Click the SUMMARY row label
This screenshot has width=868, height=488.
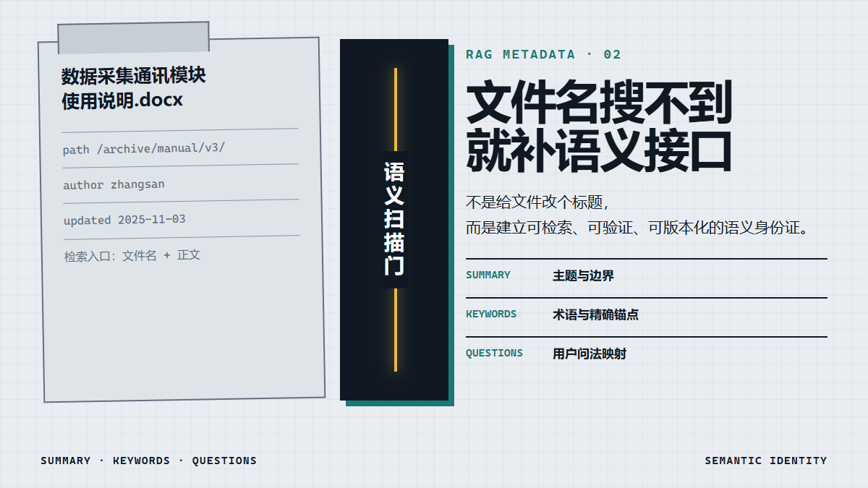click(488, 275)
